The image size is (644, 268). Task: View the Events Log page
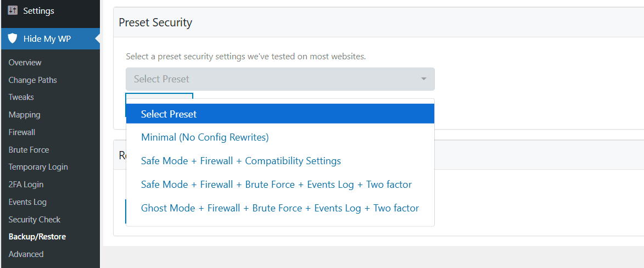[27, 202]
